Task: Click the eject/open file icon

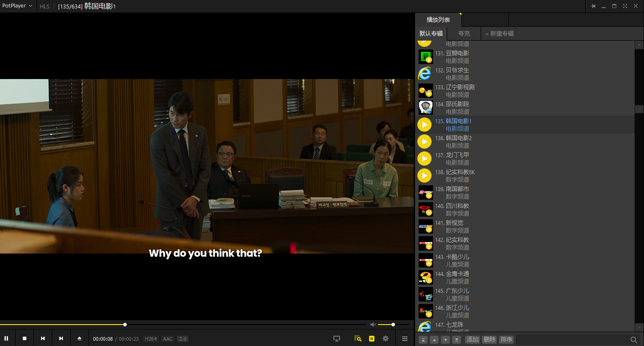Action: click(x=79, y=338)
